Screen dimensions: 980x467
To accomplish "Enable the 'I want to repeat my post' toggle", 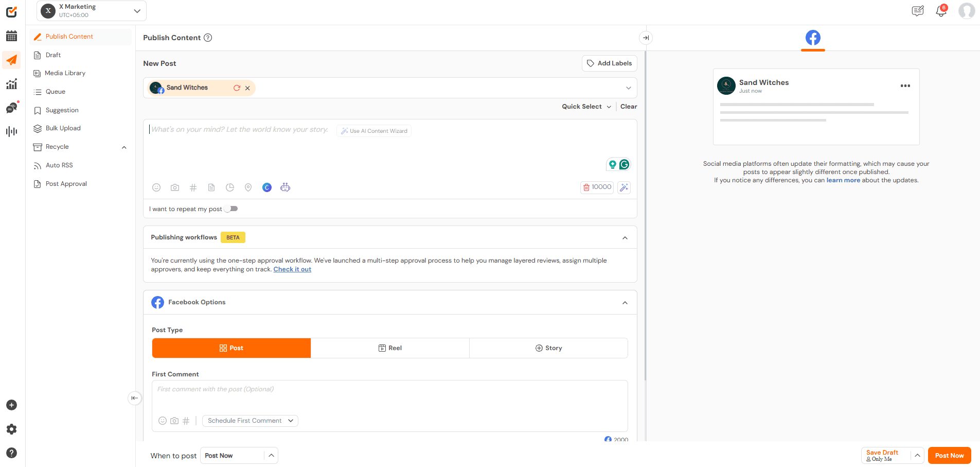I will 230,209.
